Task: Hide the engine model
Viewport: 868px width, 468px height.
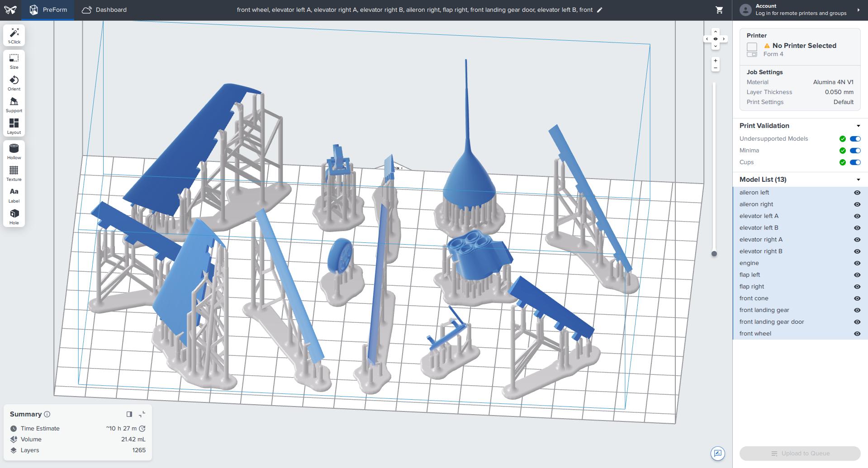Action: click(x=857, y=263)
